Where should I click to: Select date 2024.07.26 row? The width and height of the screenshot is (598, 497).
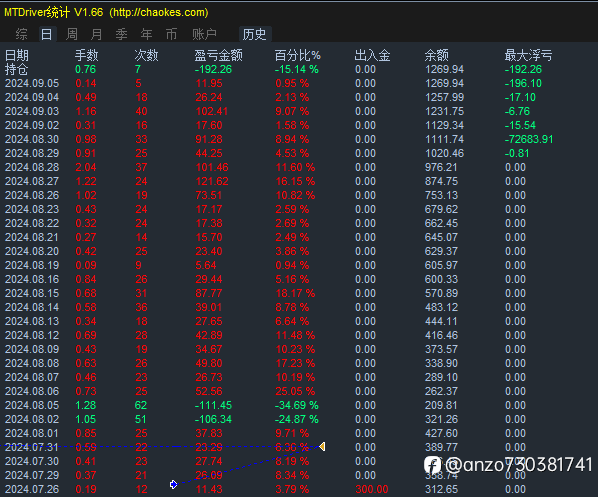coord(32,489)
